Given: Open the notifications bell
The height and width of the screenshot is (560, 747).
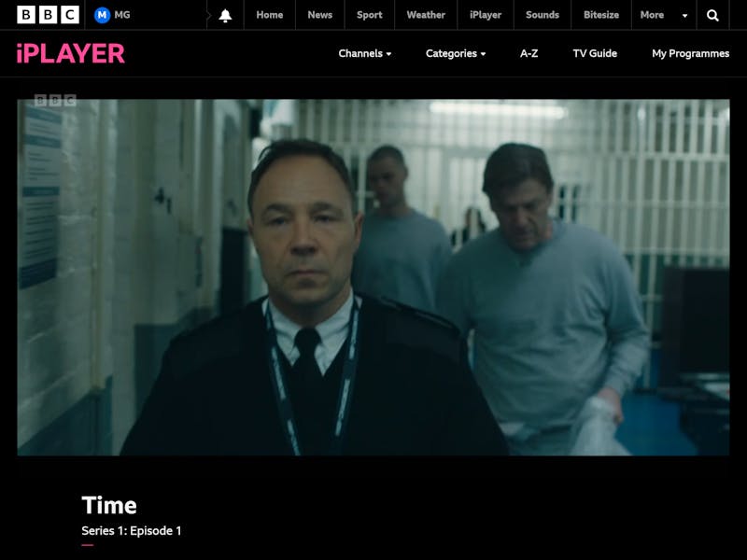Looking at the screenshot, I should tap(225, 15).
